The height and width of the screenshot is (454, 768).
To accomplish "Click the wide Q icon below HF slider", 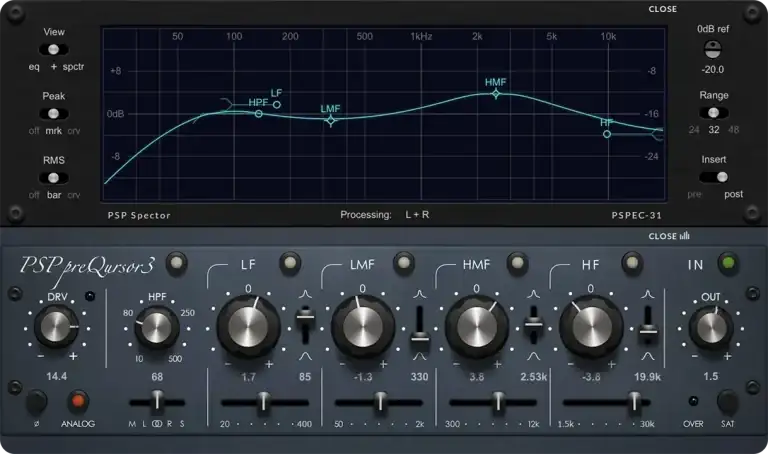I will point(648,356).
